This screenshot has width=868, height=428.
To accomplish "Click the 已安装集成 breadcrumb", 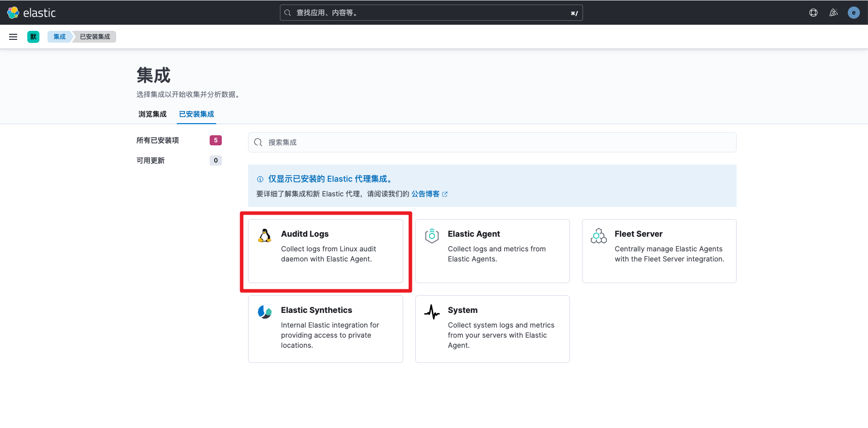I will click(x=95, y=37).
